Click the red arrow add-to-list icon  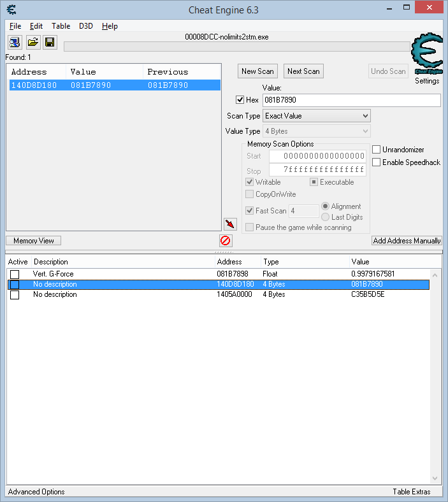230,224
